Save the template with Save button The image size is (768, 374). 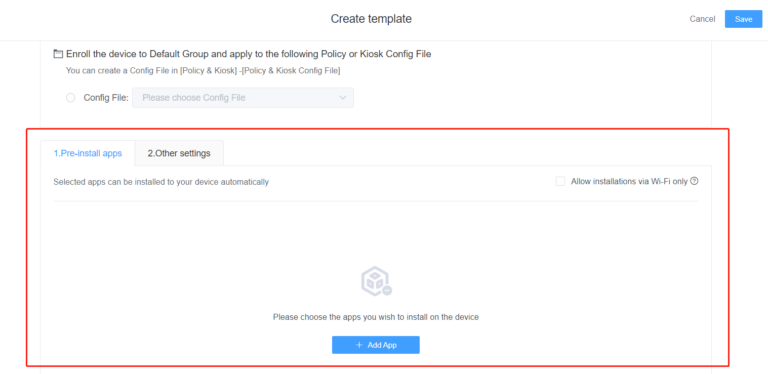point(744,19)
